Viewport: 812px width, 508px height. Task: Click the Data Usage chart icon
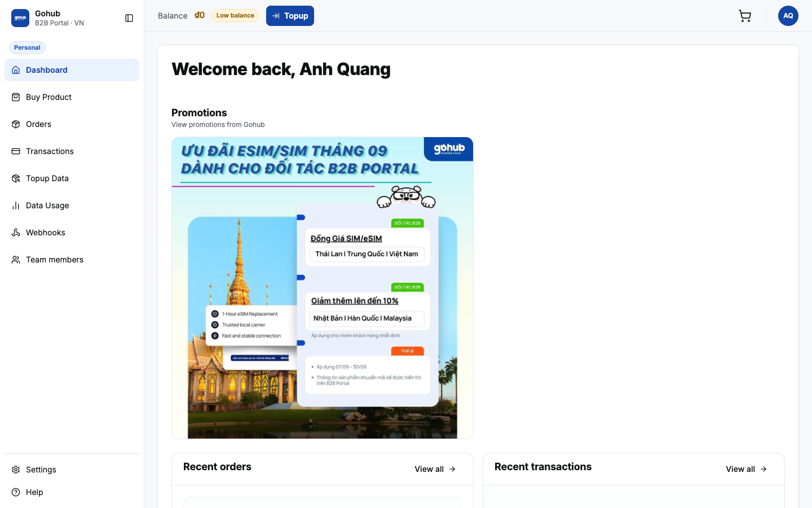(16, 205)
